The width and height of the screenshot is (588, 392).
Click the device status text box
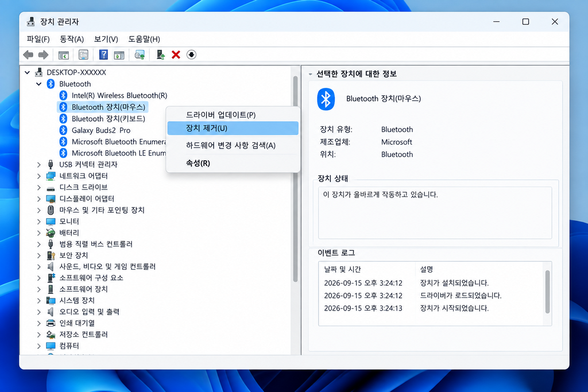click(435, 213)
